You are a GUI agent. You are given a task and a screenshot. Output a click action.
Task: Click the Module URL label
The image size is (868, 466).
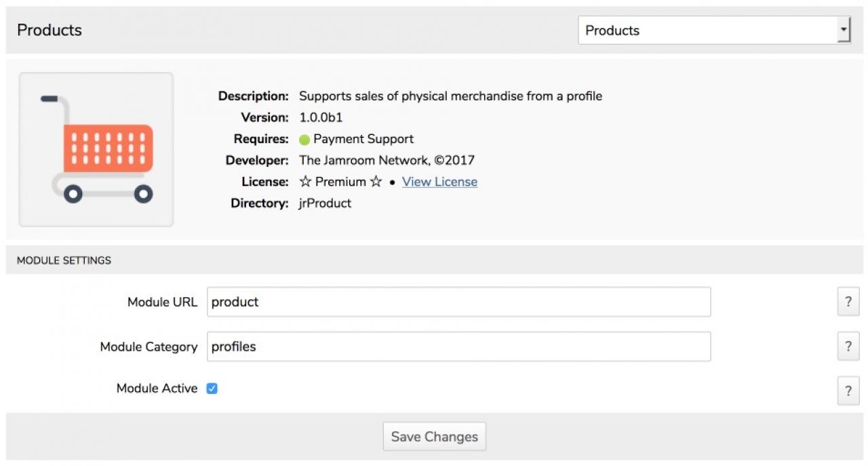(162, 302)
